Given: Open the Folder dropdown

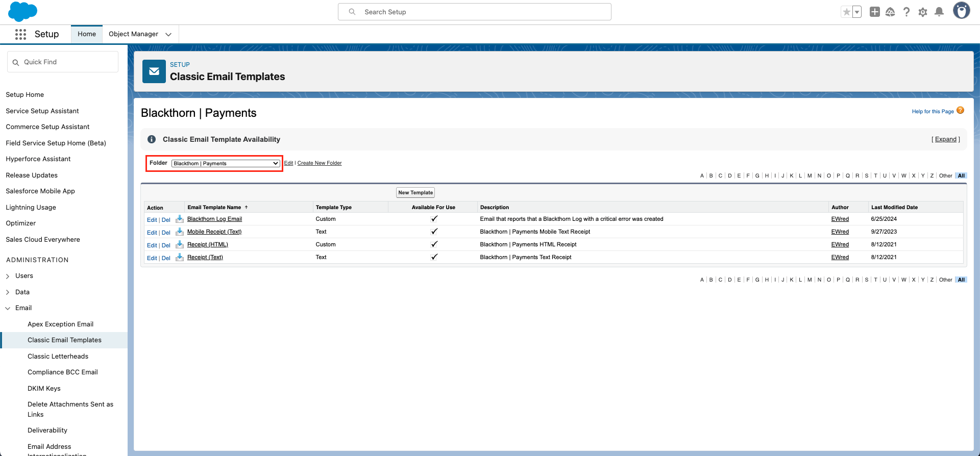Looking at the screenshot, I should click(226, 163).
